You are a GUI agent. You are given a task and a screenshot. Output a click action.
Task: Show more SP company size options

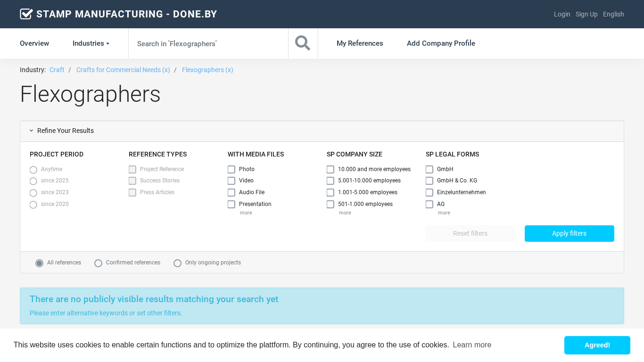click(345, 213)
